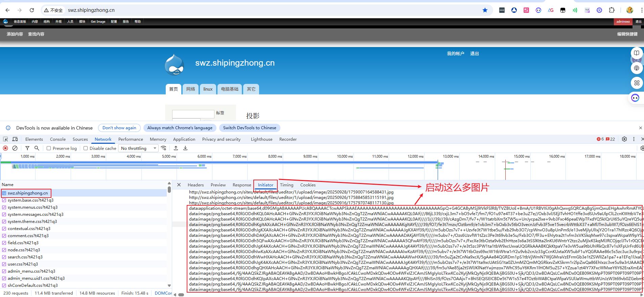Open the Timing tab in request details
Screen dimensions: 644x297
pos(286,185)
